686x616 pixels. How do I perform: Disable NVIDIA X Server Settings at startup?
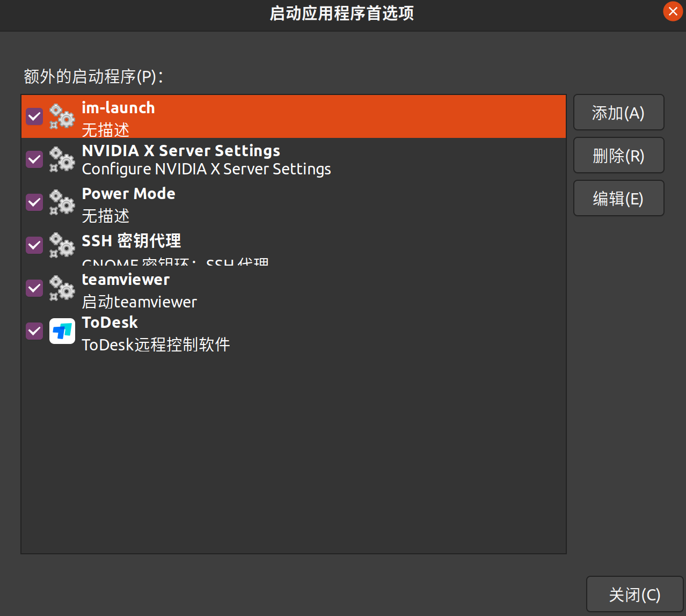coord(34,159)
